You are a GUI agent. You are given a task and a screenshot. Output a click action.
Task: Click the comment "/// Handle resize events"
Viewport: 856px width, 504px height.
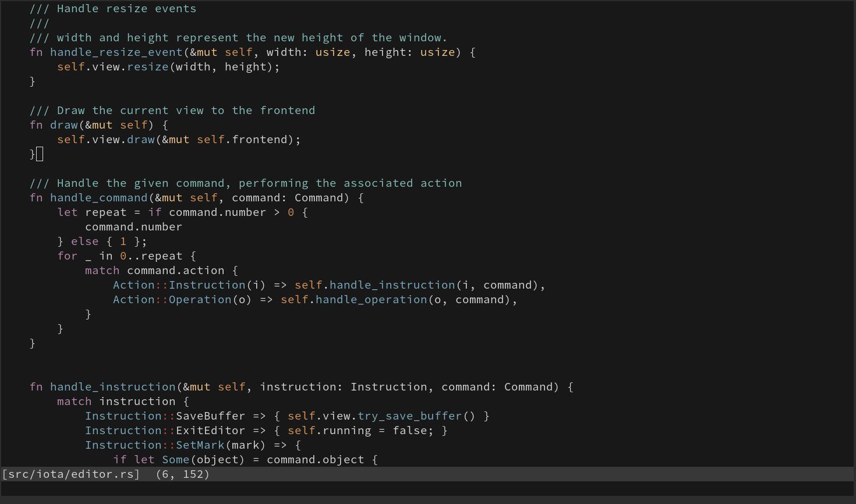click(x=113, y=9)
